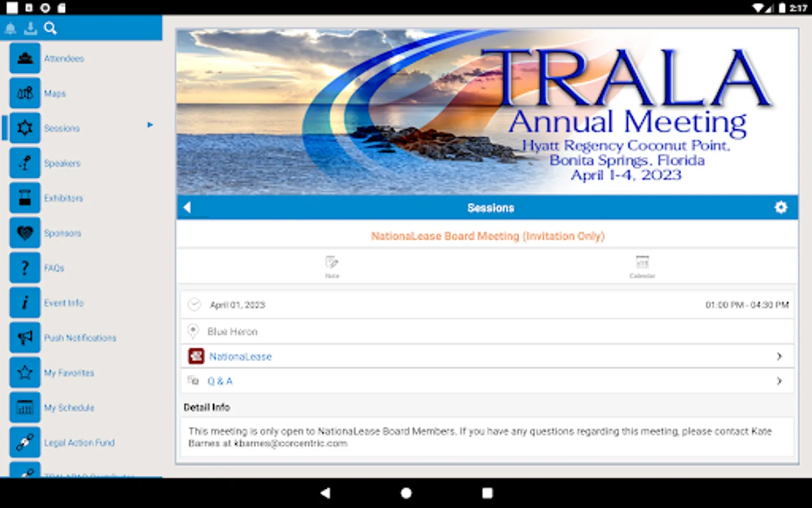Open search with the magnifier icon
The height and width of the screenshot is (508, 812).
click(50, 28)
